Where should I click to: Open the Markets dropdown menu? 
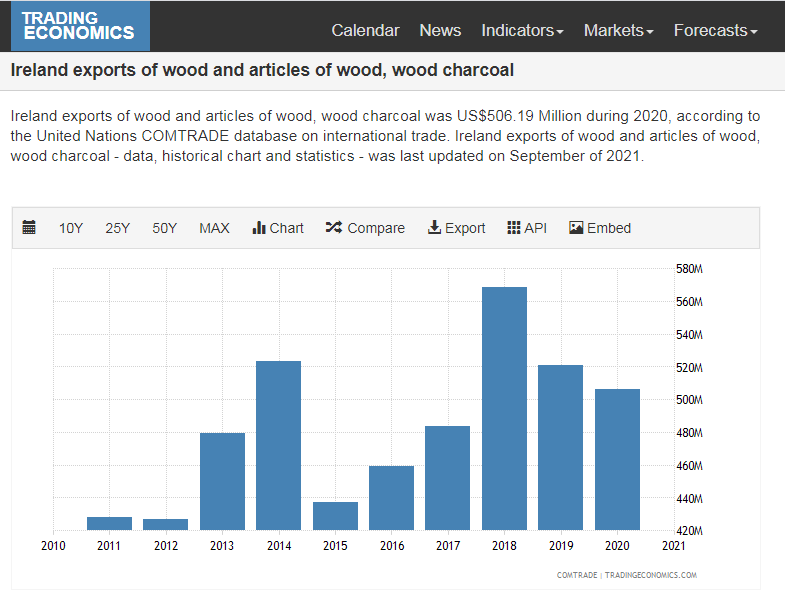(618, 30)
